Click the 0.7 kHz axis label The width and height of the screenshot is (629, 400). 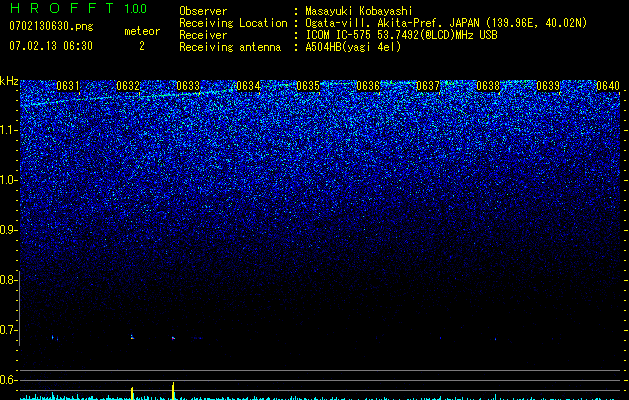tap(8, 330)
